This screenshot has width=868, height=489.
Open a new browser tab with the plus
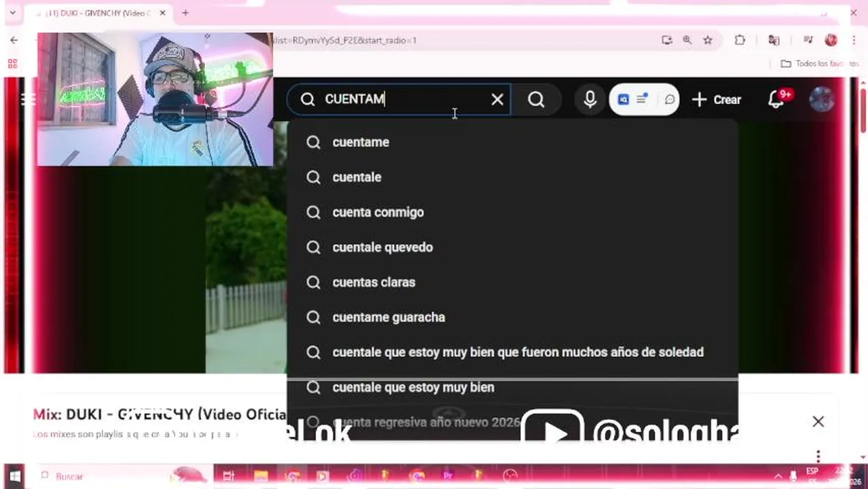coord(185,13)
